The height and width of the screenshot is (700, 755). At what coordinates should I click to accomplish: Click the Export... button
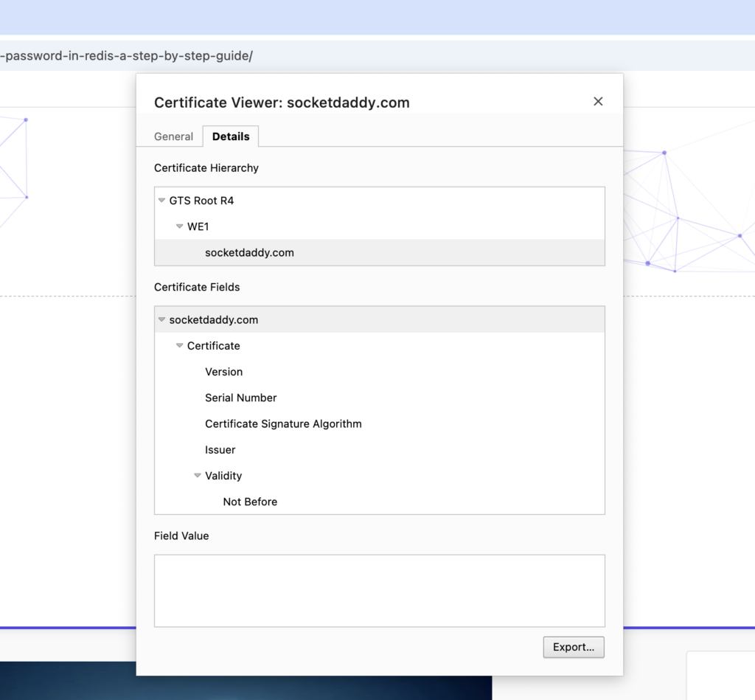pos(574,647)
